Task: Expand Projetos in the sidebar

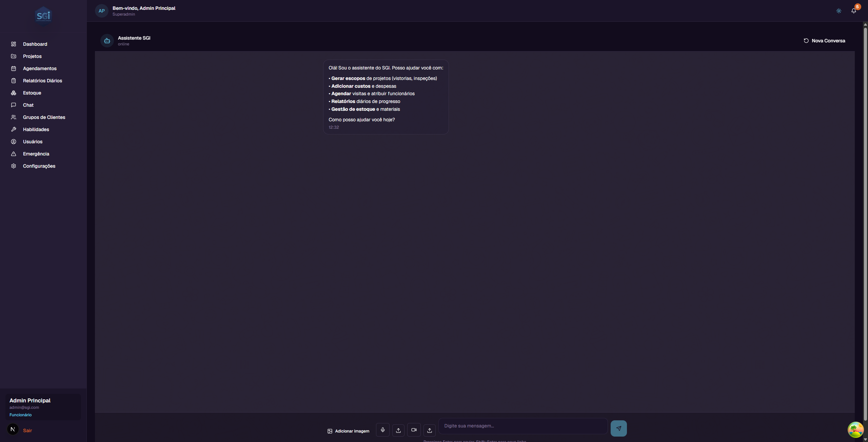Action: tap(32, 56)
